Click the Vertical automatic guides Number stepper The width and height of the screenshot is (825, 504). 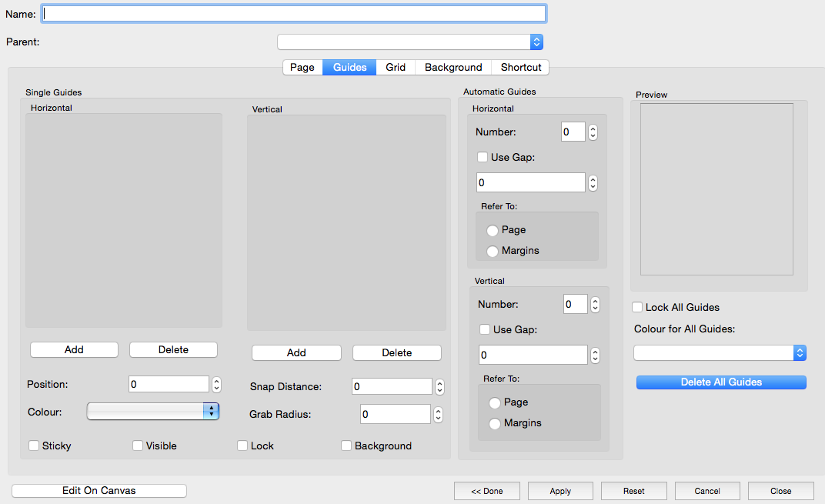point(595,305)
